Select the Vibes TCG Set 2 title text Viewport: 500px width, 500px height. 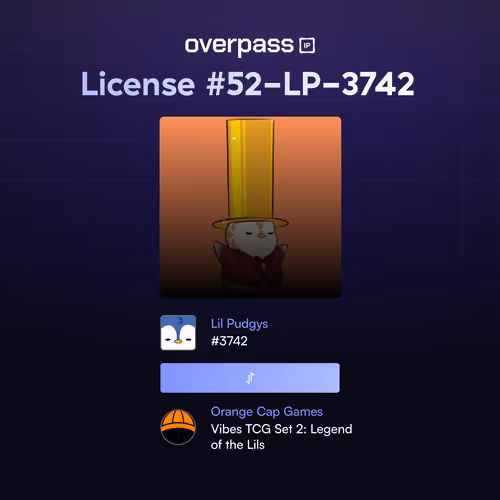point(281,429)
